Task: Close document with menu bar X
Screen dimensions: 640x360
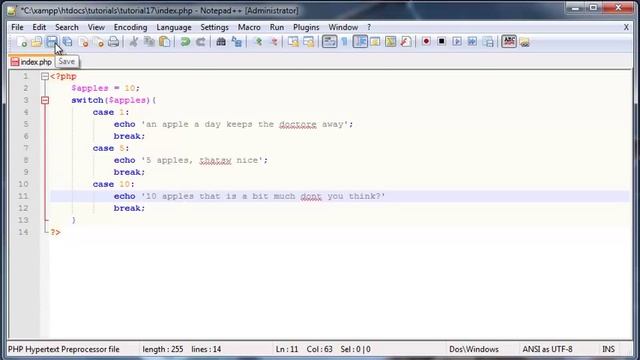Action: point(626,27)
